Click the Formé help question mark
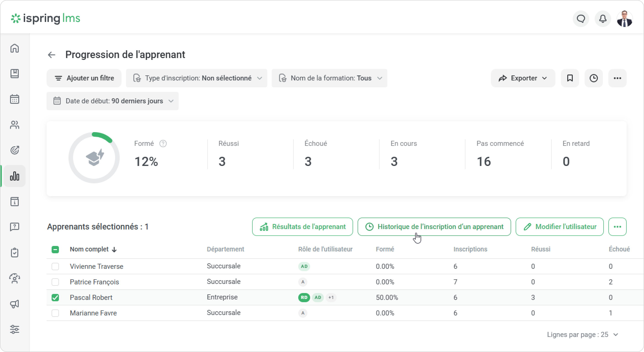 coord(163,144)
